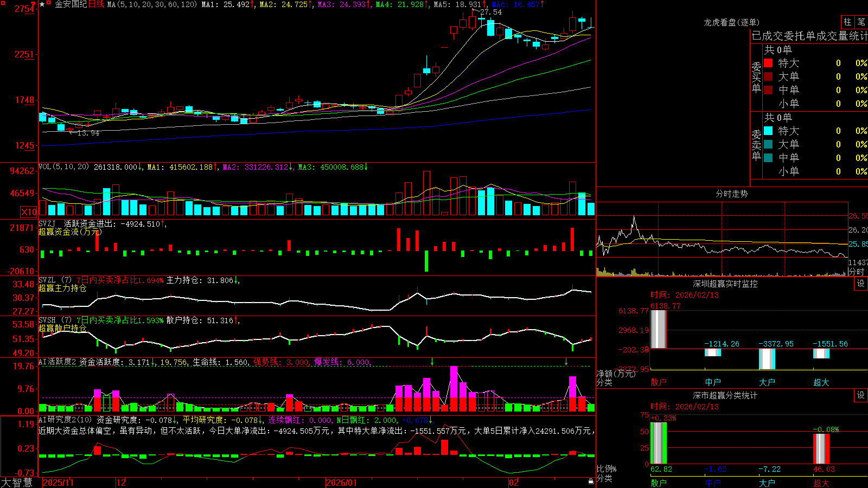
Task: Click the 日线 period label
Action: click(x=95, y=4)
